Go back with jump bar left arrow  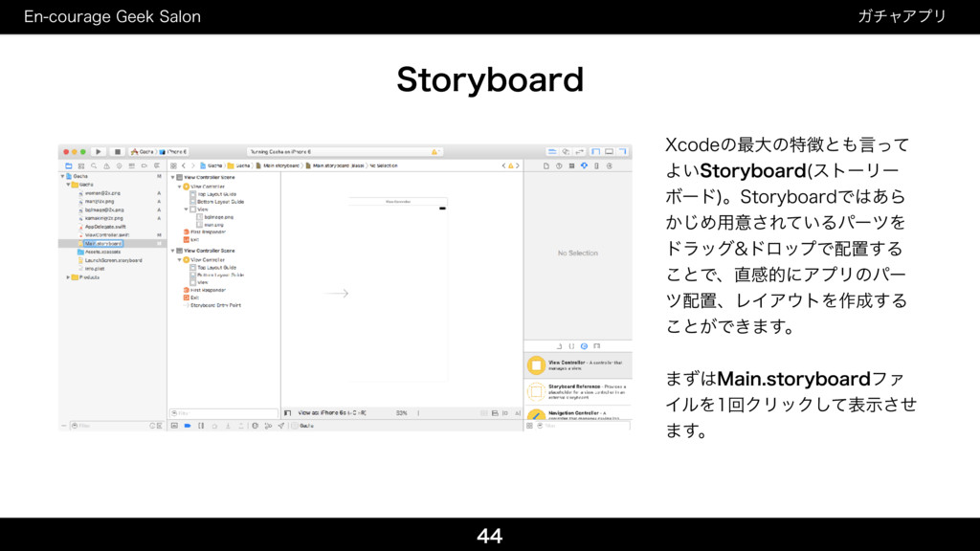[x=184, y=166]
